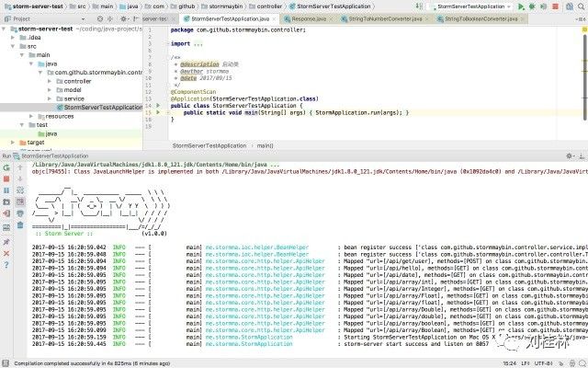Screen dimensions: 588x368
Task: Pause output in the Run panel
Action: click(6, 190)
